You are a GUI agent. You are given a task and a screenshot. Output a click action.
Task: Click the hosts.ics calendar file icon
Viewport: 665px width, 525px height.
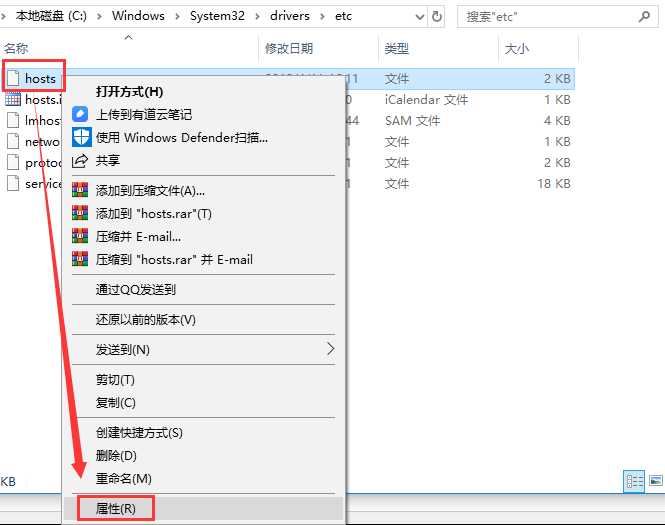coord(13,99)
